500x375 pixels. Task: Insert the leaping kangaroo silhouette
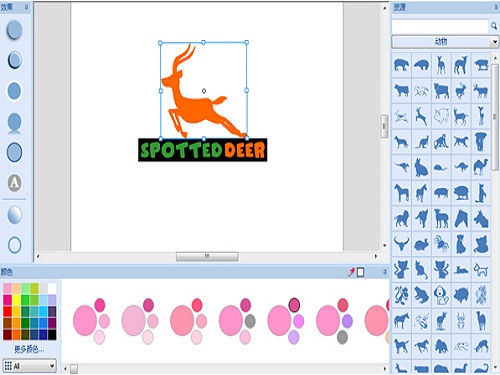pyautogui.click(x=401, y=167)
